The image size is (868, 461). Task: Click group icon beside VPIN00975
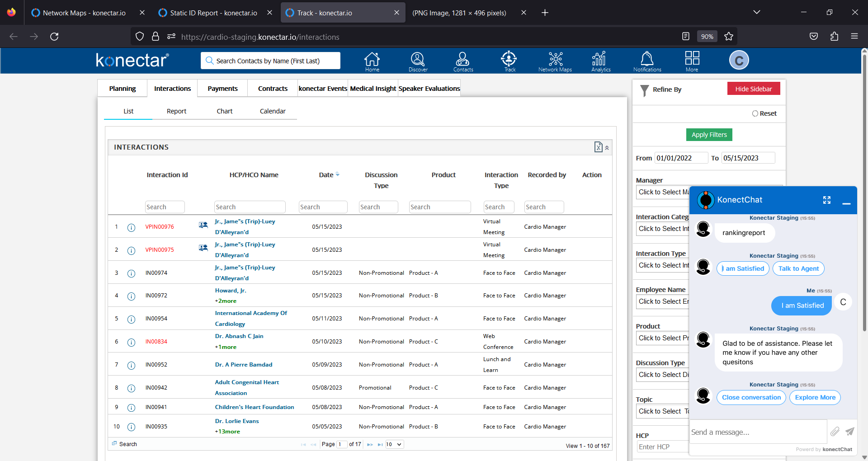coord(203,248)
